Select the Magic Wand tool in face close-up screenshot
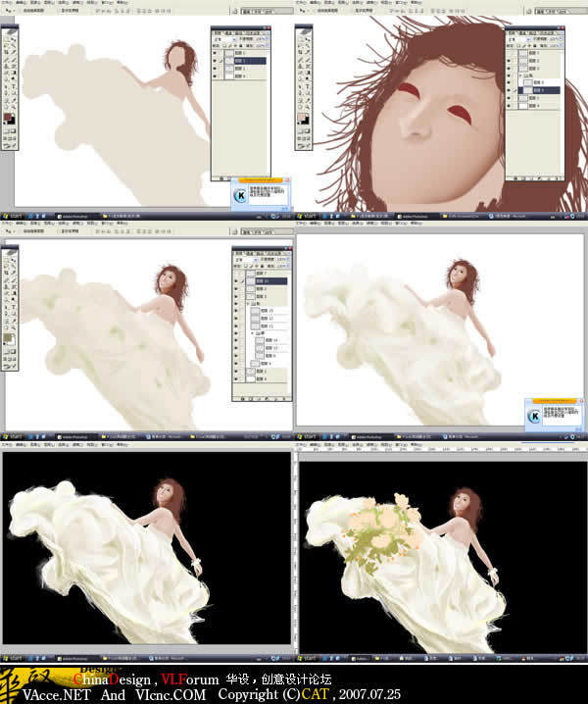 [308, 46]
